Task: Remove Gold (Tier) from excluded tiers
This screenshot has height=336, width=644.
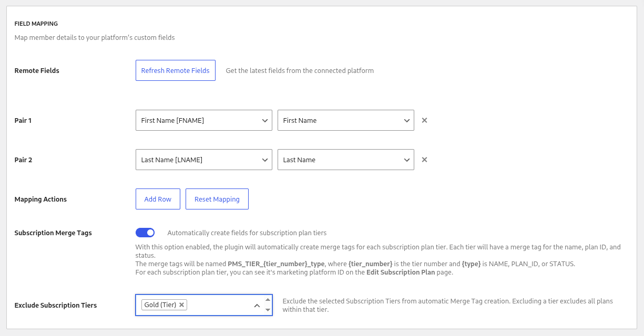Action: [181, 304]
